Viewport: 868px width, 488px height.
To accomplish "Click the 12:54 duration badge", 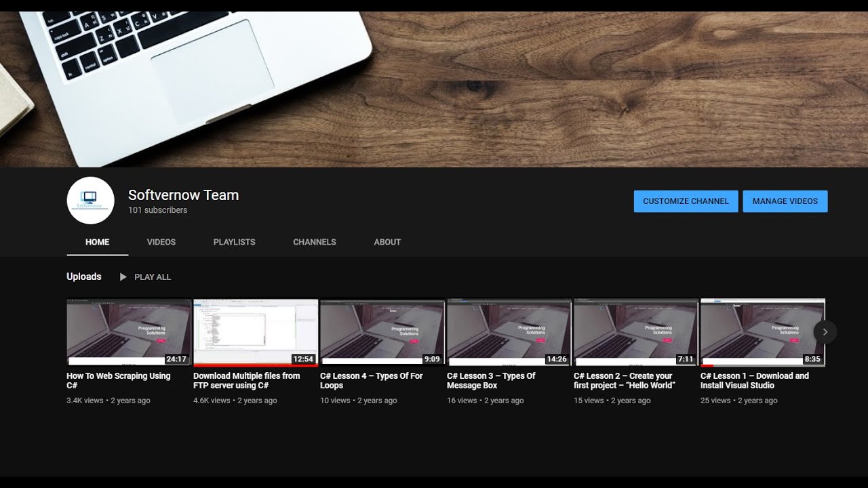I will coord(303,359).
